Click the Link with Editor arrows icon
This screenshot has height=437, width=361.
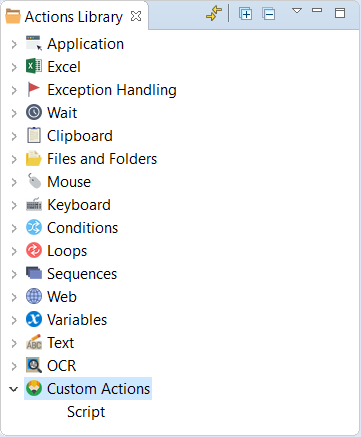214,14
